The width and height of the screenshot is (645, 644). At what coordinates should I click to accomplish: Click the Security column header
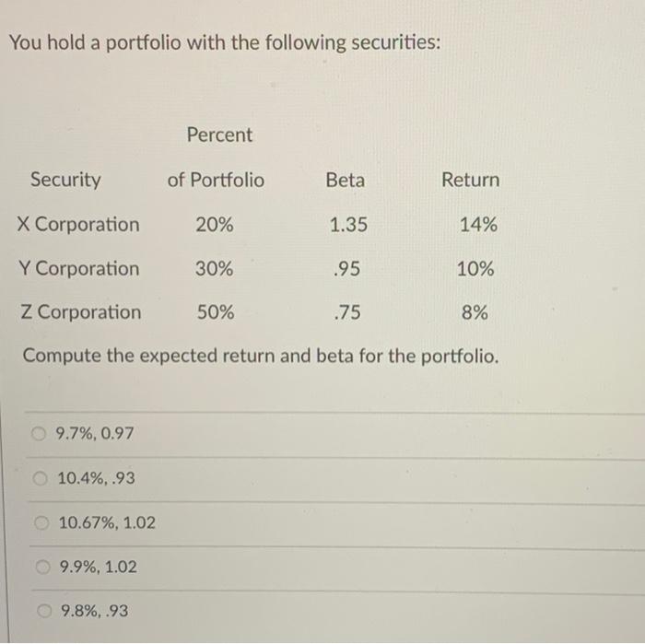pos(65,180)
